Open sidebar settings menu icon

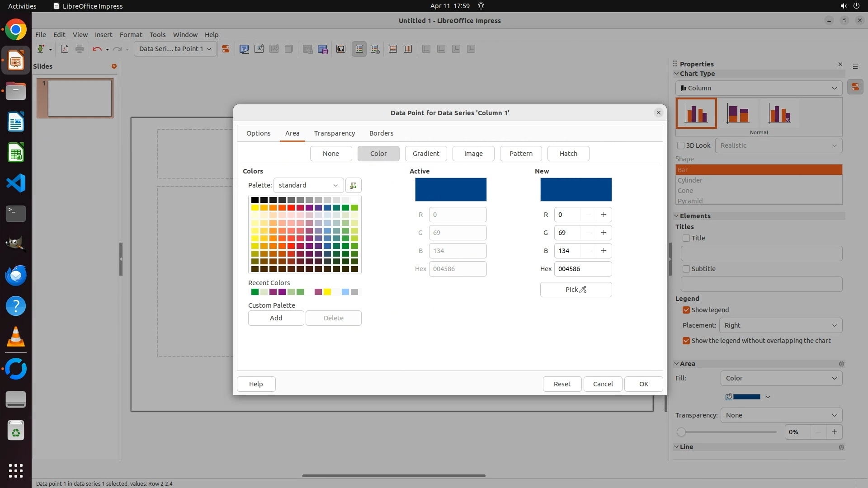tap(855, 66)
